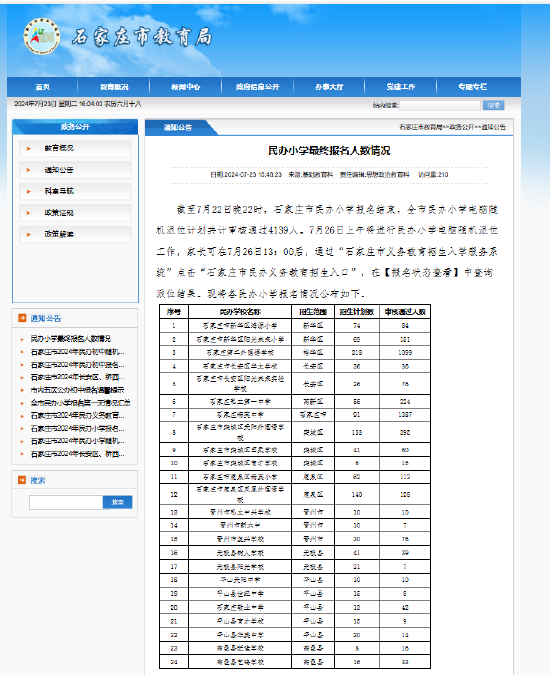The width and height of the screenshot is (550, 675).
Task: Click the article title 民办小学最终报名人数情况
Action: click(329, 150)
